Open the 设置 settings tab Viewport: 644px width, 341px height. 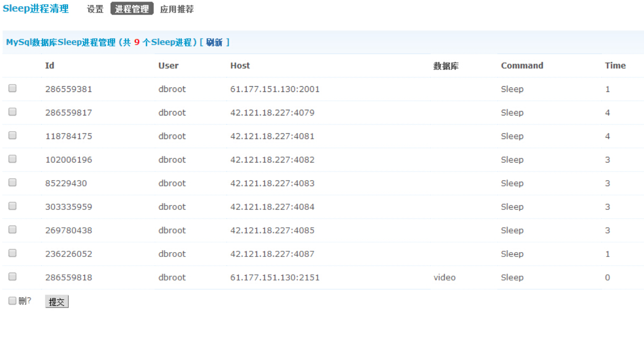click(x=95, y=9)
